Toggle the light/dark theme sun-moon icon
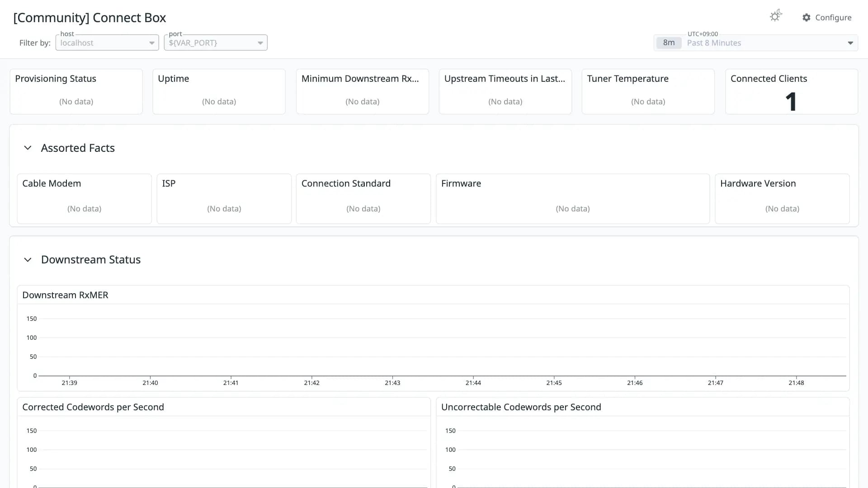 776,16
